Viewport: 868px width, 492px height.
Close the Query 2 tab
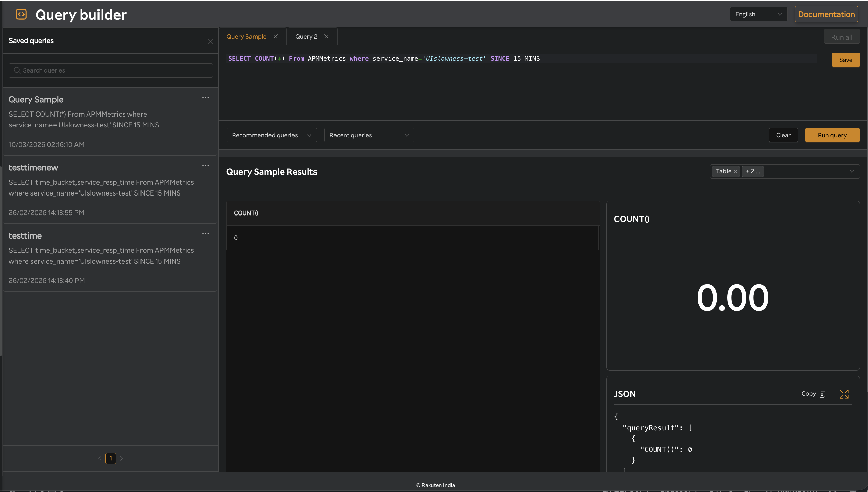[326, 36]
